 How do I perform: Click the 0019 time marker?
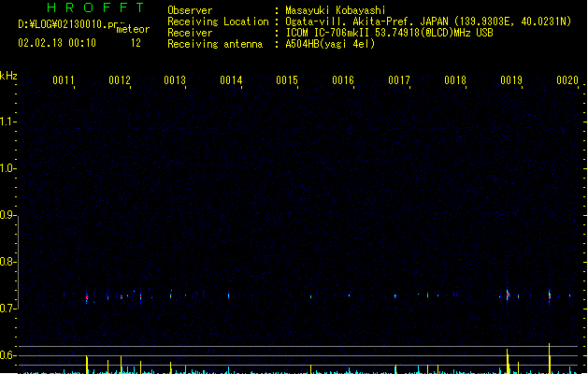coord(511,80)
